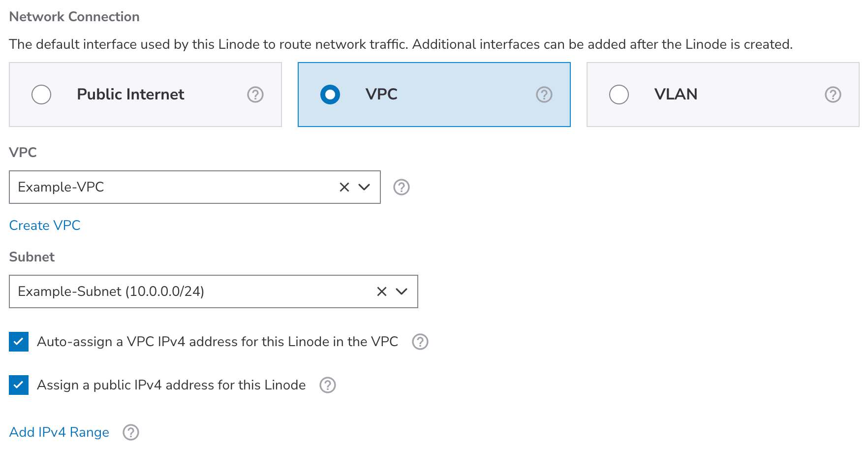Open help for public IPv4 assignment
The height and width of the screenshot is (451, 868).
(x=327, y=385)
